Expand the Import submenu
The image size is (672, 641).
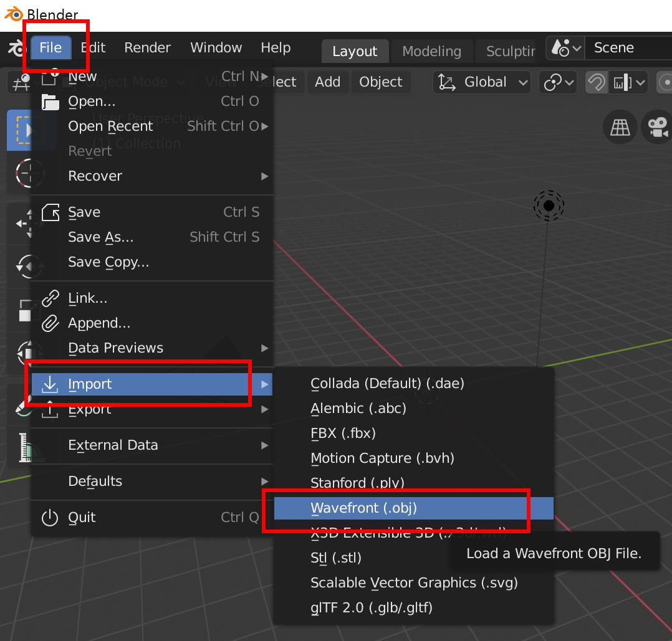(152, 384)
